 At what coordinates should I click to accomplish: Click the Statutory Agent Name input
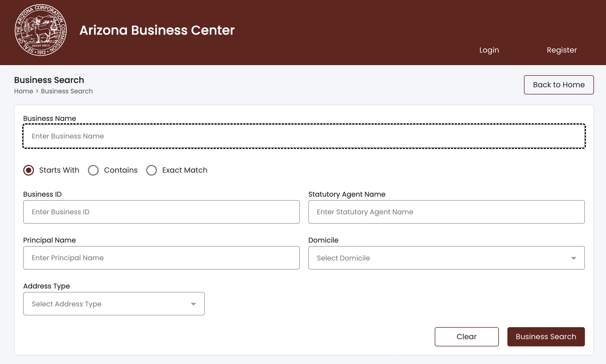pyautogui.click(x=446, y=212)
